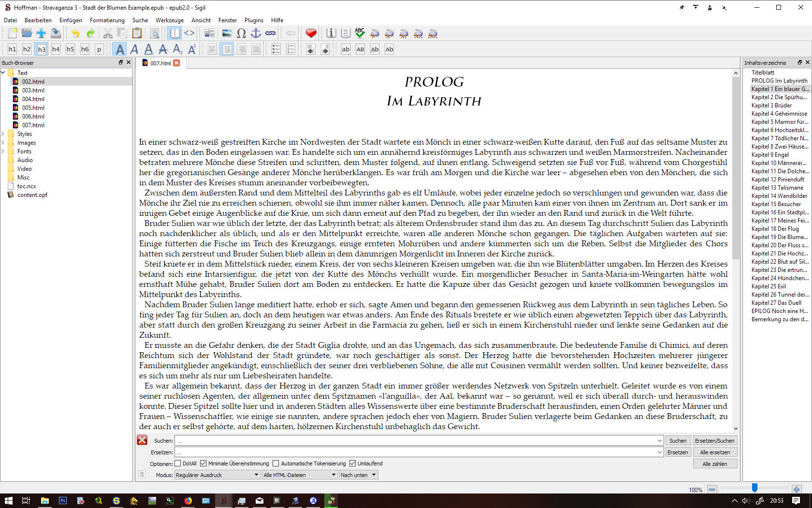
Task: Click the Insert Special Character omega icon
Action: (241, 33)
